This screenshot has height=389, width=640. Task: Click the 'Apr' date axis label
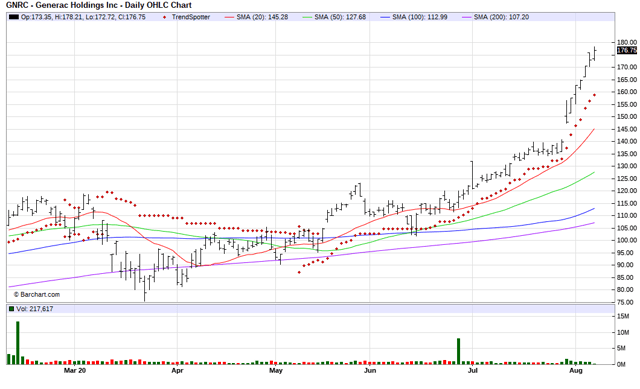click(177, 371)
